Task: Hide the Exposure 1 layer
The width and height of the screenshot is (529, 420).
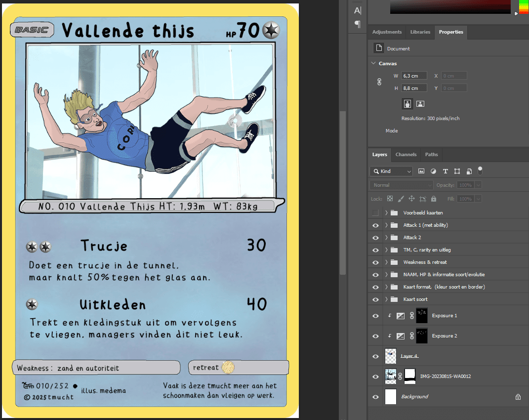Action: click(x=375, y=316)
